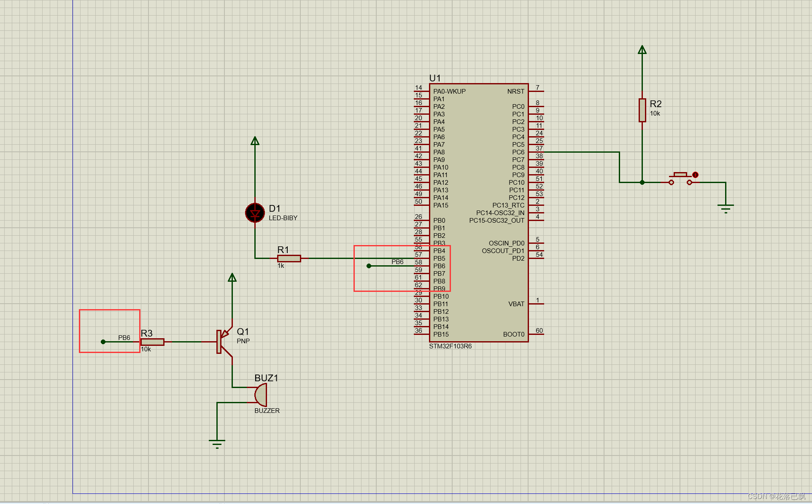Select resistor R1 labeled 1k
The width and height of the screenshot is (812, 504).
[x=289, y=258]
